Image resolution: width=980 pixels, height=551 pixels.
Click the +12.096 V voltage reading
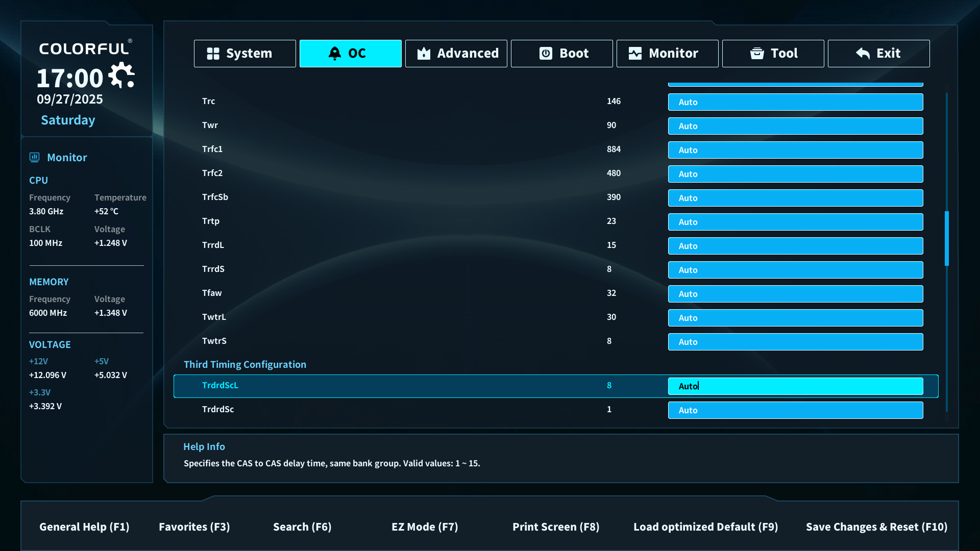point(47,375)
